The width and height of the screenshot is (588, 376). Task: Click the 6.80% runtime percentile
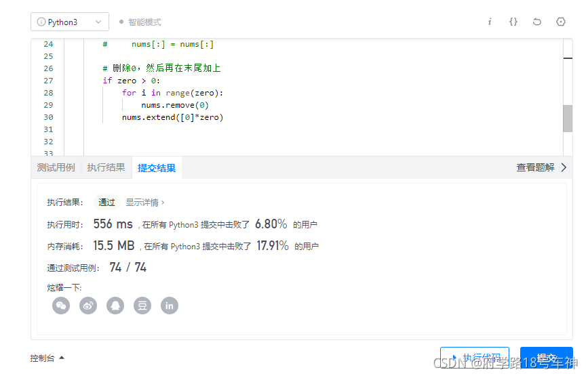pyautogui.click(x=271, y=224)
